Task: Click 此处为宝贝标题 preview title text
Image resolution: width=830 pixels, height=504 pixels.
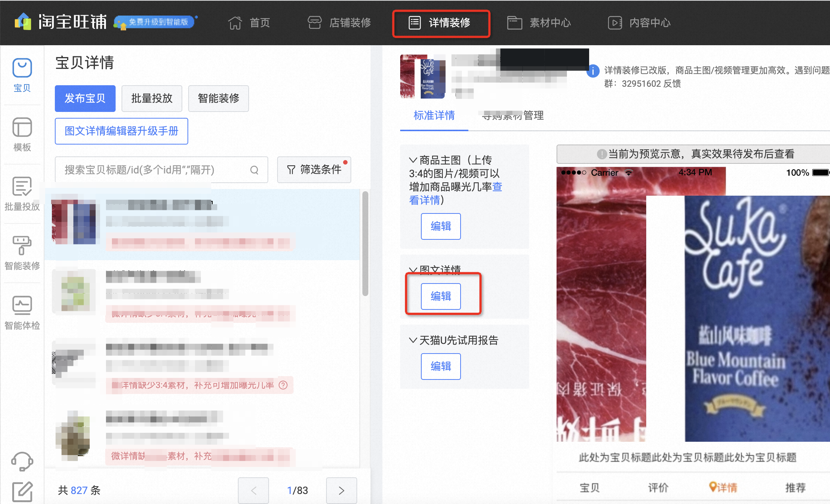Action: click(x=688, y=457)
